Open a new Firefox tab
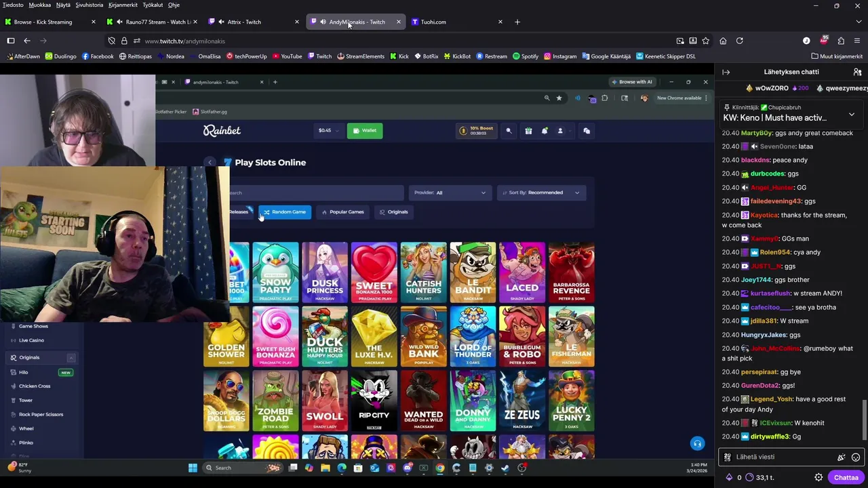 [x=517, y=22]
